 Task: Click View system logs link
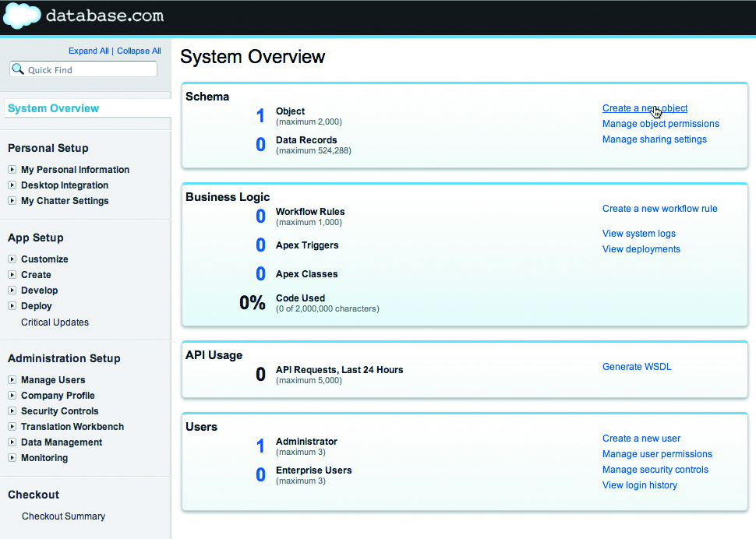(639, 234)
